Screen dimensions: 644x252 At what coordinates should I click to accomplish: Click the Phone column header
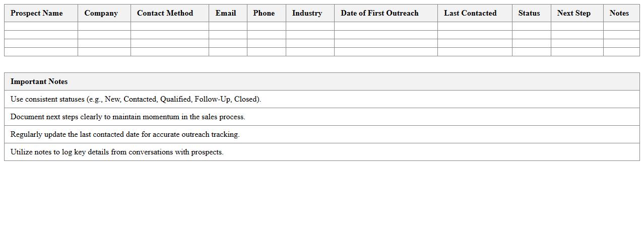(264, 13)
